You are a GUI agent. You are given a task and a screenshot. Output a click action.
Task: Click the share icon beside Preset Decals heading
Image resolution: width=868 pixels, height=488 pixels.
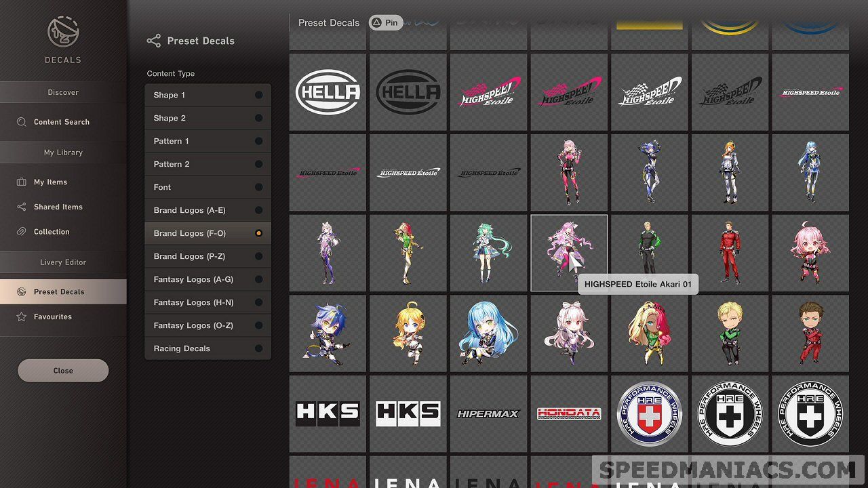point(154,41)
